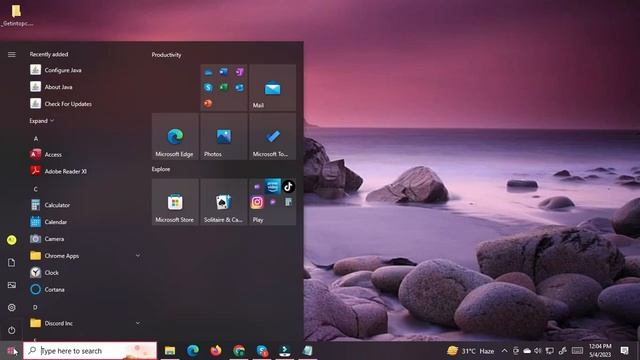Screen dimensions: 640x360
Task: Open Documents from Start sidebar
Action: coord(12,262)
